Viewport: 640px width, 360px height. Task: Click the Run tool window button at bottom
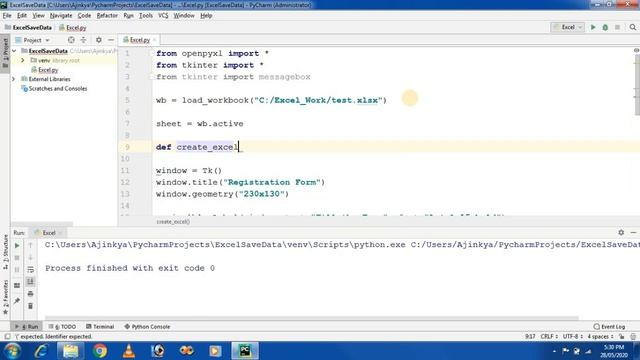27,327
